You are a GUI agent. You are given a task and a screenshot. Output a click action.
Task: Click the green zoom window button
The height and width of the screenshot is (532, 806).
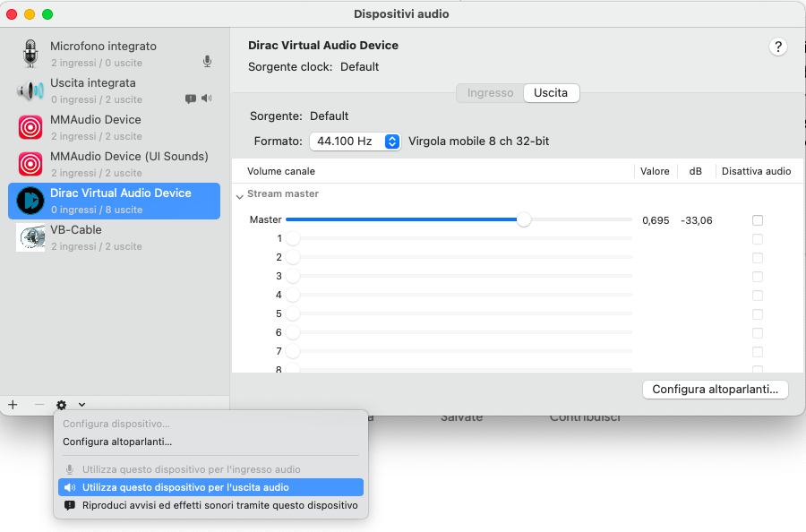tap(47, 14)
